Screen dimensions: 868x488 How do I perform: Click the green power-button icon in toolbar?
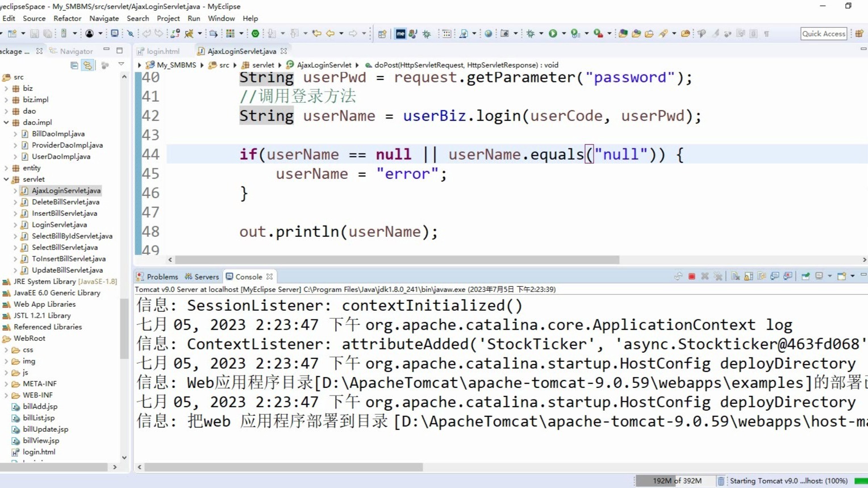(256, 34)
